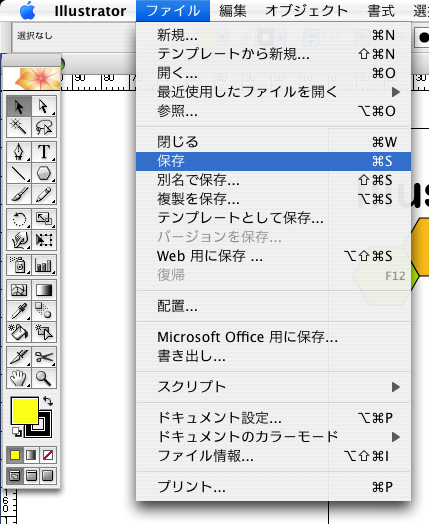Screen dimensions: 429x524
Task: Click the swap fill and stroke arrows
Action: click(x=48, y=401)
